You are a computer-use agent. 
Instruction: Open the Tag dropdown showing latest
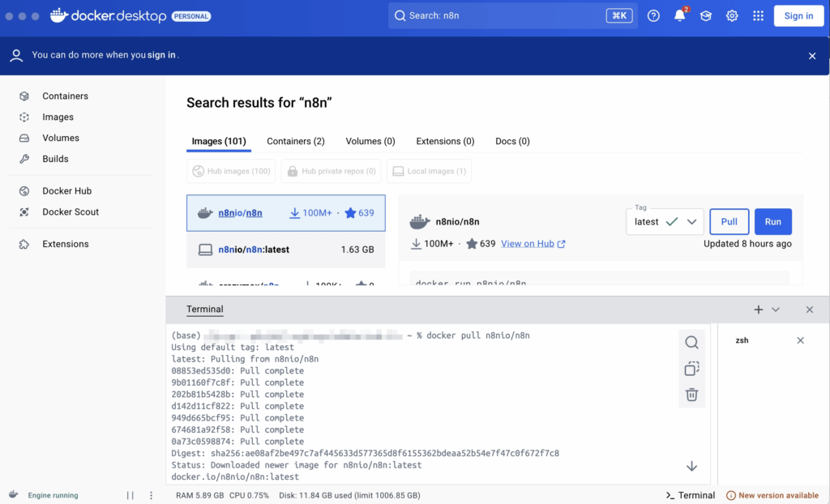click(x=665, y=222)
